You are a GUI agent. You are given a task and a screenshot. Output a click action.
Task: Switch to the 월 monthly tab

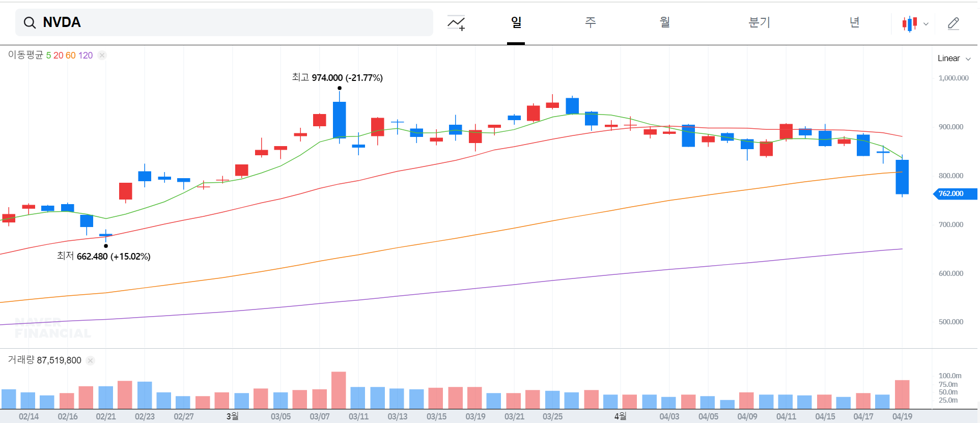point(665,22)
